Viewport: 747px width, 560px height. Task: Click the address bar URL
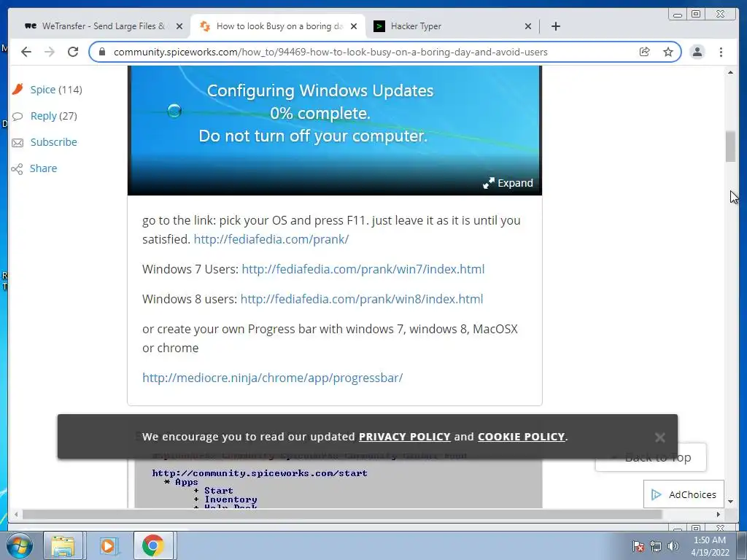coord(330,52)
